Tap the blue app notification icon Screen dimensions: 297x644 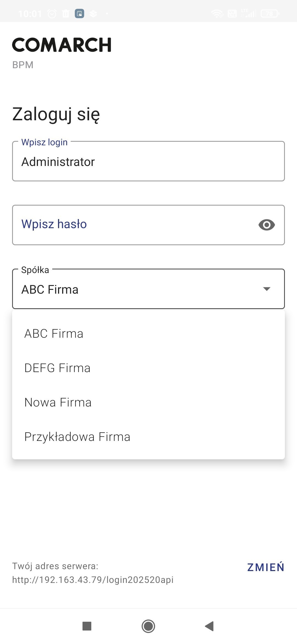(79, 13)
